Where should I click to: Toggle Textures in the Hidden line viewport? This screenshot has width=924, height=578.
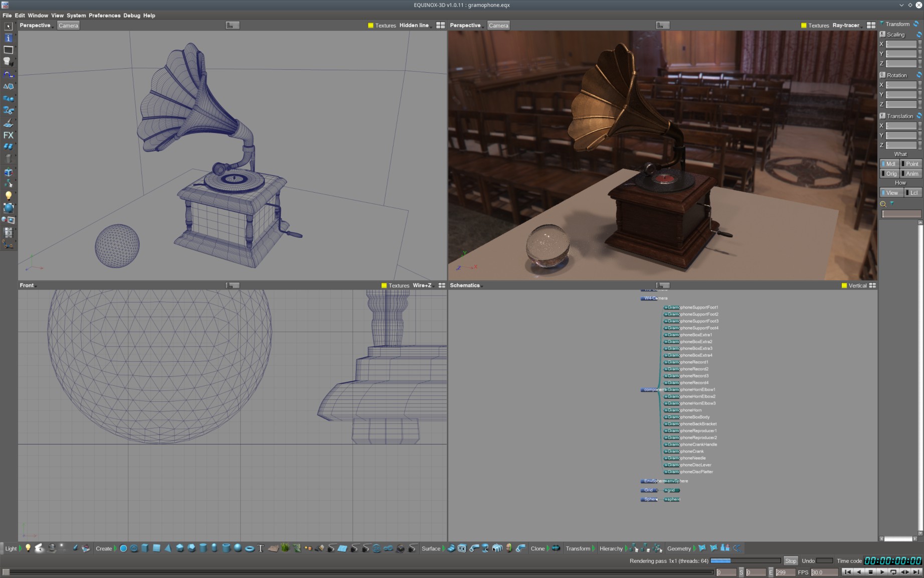pos(371,26)
